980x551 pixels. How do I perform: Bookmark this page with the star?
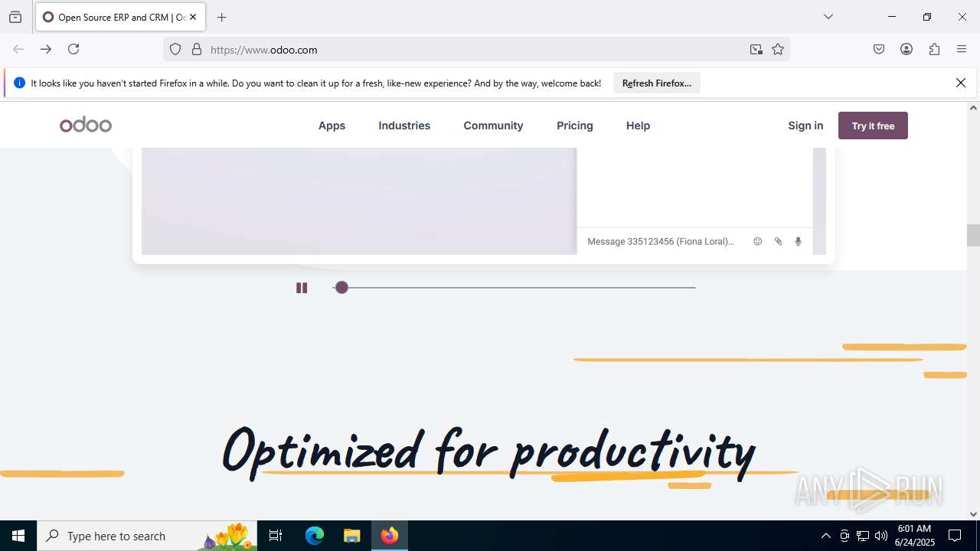pyautogui.click(x=778, y=50)
